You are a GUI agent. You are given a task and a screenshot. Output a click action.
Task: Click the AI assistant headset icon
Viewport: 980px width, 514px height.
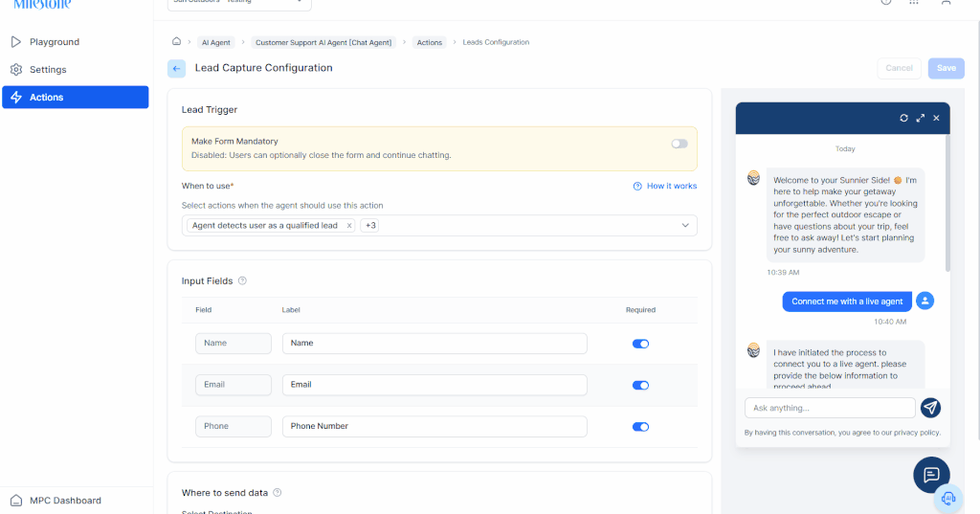pos(948,499)
